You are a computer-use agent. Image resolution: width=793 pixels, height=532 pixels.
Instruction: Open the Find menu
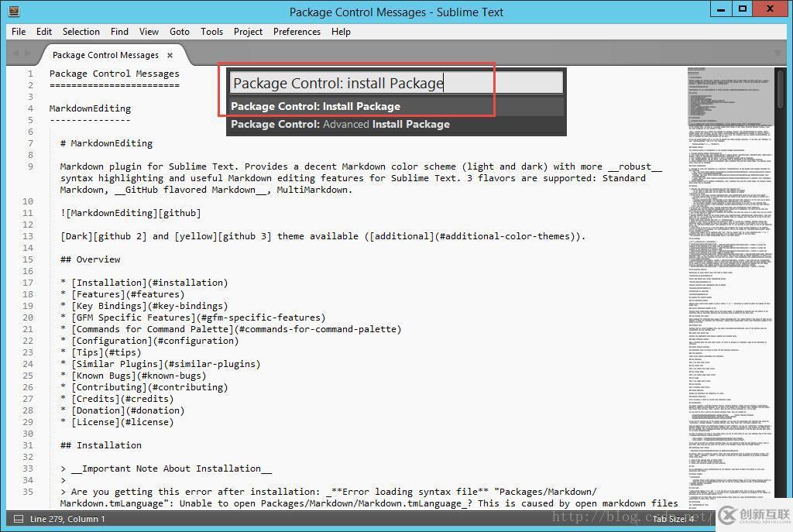tap(119, 31)
